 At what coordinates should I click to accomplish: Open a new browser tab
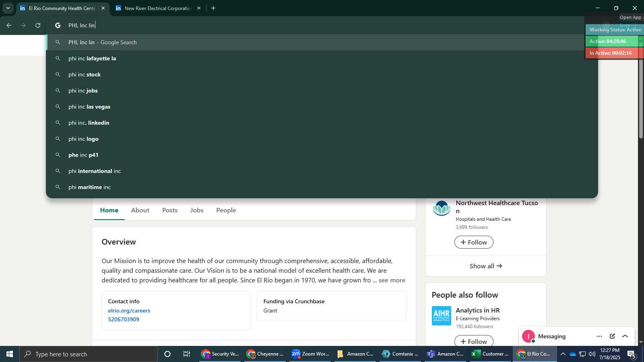tap(213, 8)
